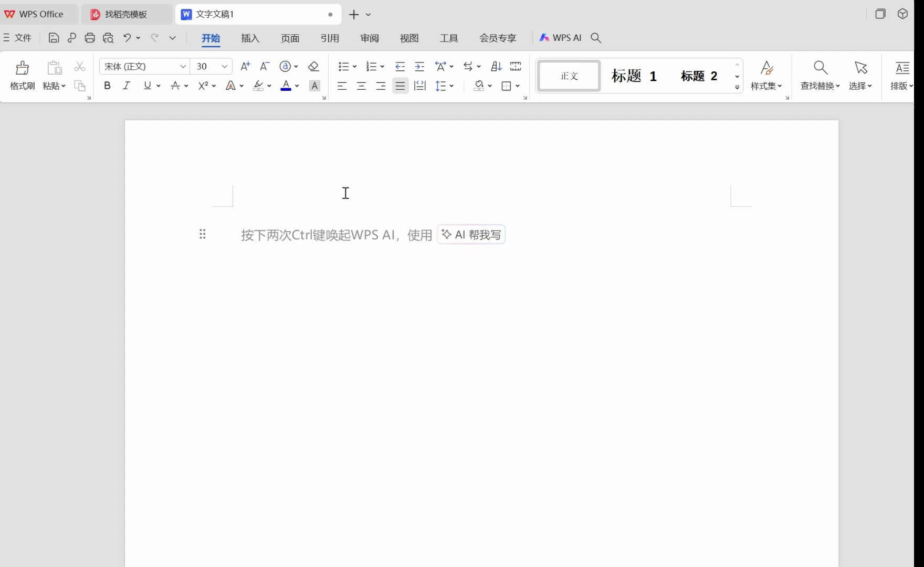Click the 清除格式 eraser icon
This screenshot has height=567, width=924.
tap(313, 67)
